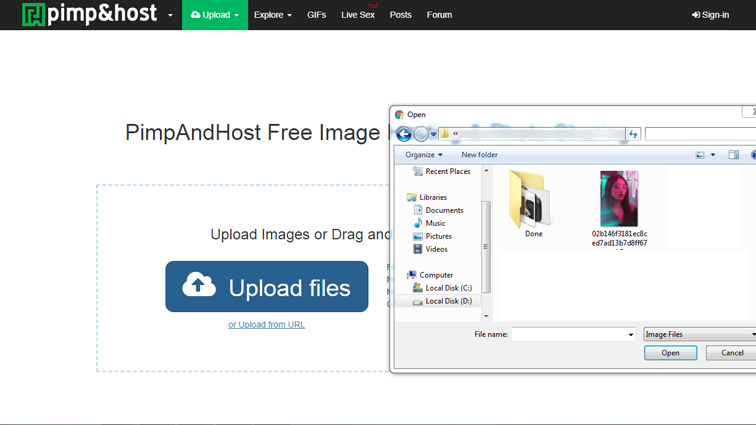Toggle the preview pane icon
This screenshot has height=425, width=756.
coord(733,155)
